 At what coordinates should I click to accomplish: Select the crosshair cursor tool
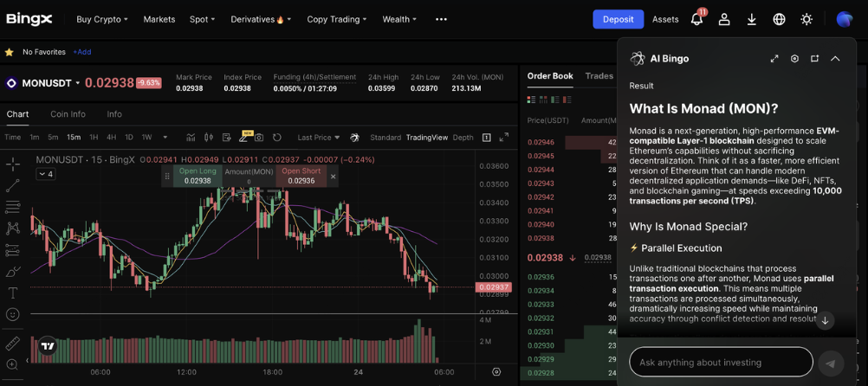pyautogui.click(x=13, y=164)
